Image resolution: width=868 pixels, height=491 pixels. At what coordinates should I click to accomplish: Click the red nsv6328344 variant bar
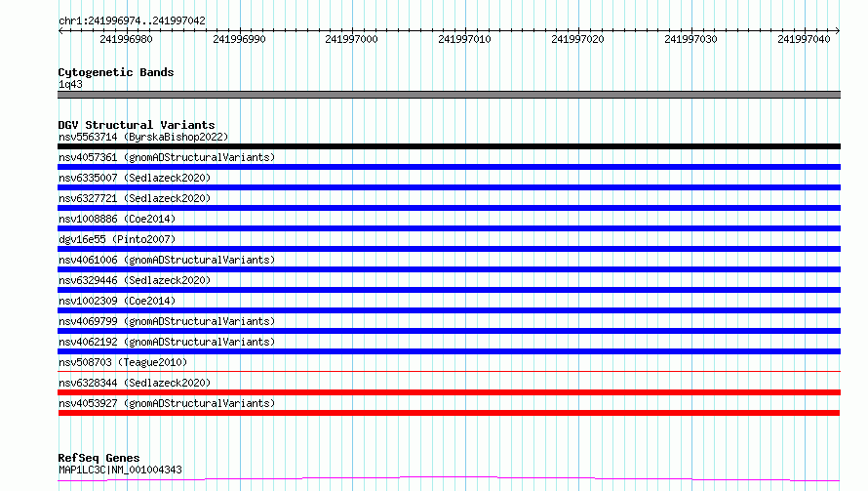click(x=449, y=392)
